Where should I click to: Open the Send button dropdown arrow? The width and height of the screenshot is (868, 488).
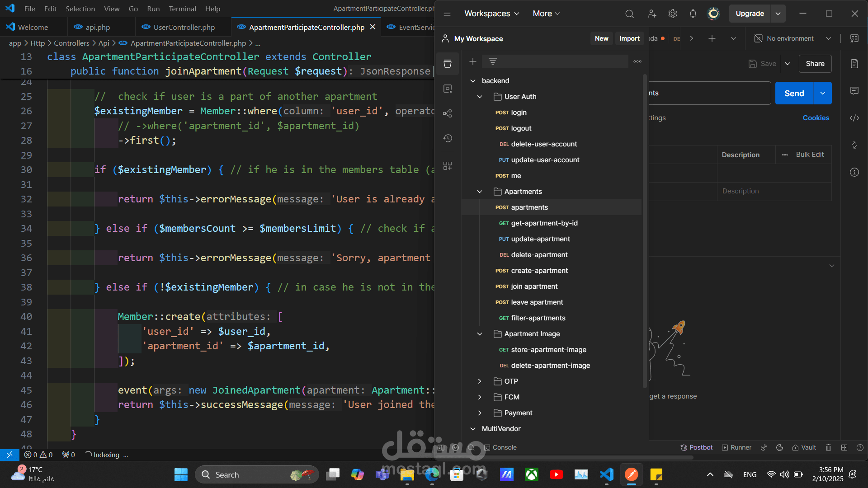click(823, 93)
